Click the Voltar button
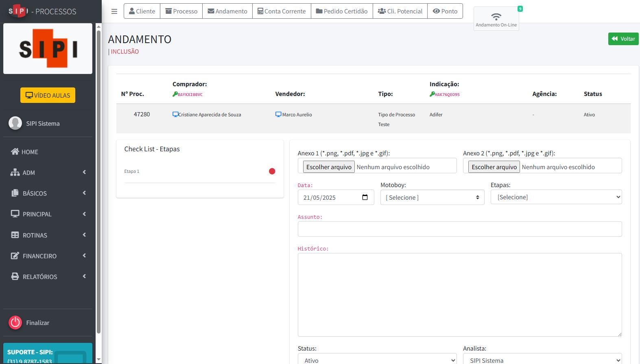Viewport: 640px width, 364px height. [x=623, y=39]
